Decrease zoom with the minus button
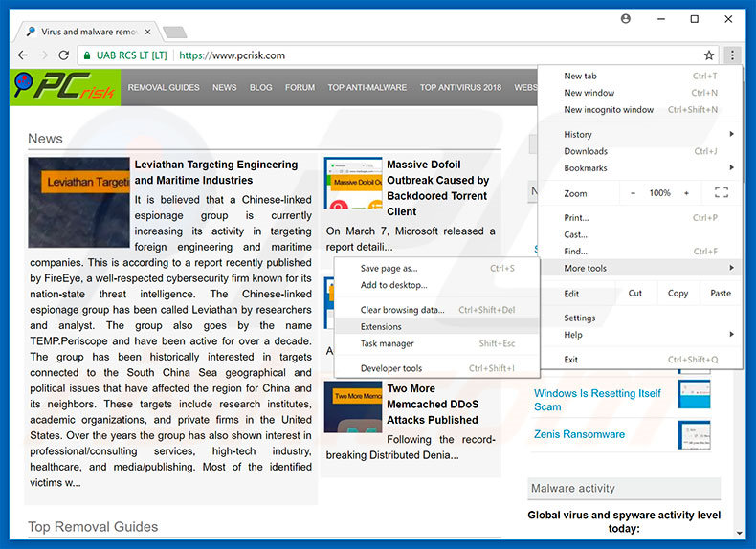 tap(633, 193)
